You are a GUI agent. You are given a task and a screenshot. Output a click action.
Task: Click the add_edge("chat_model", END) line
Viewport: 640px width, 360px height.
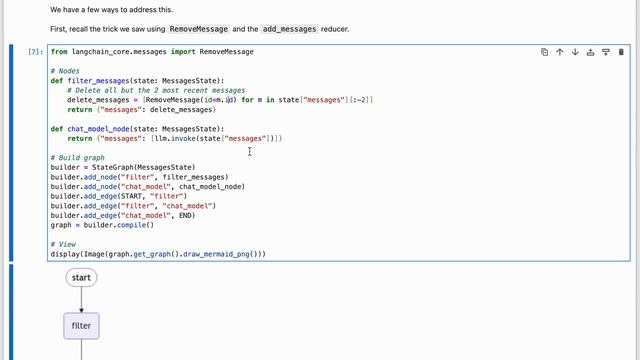123,216
